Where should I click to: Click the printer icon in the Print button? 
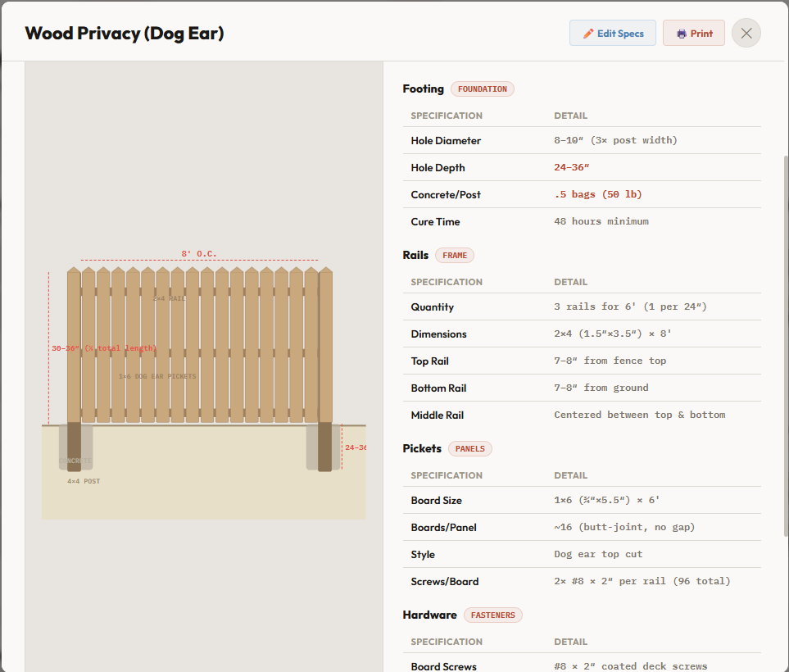click(681, 33)
